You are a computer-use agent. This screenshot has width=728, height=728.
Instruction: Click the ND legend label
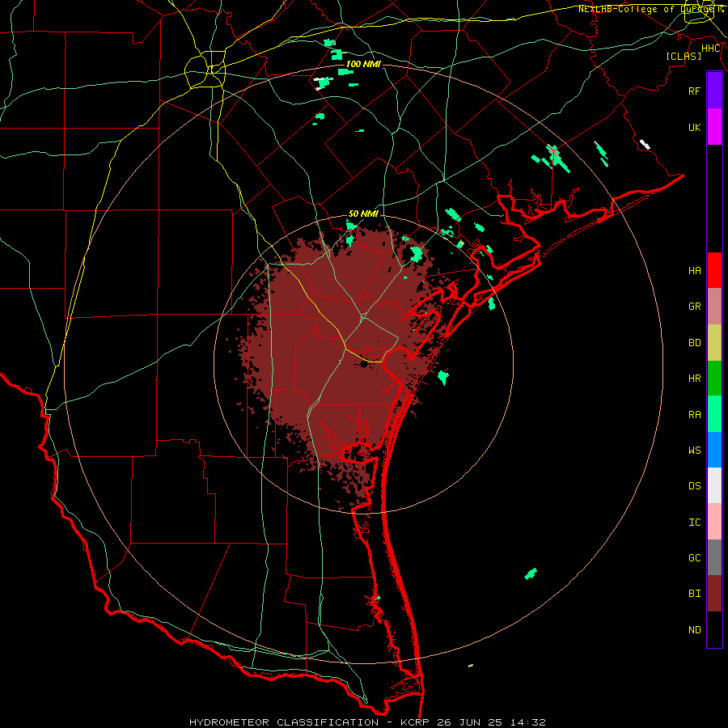[694, 630]
